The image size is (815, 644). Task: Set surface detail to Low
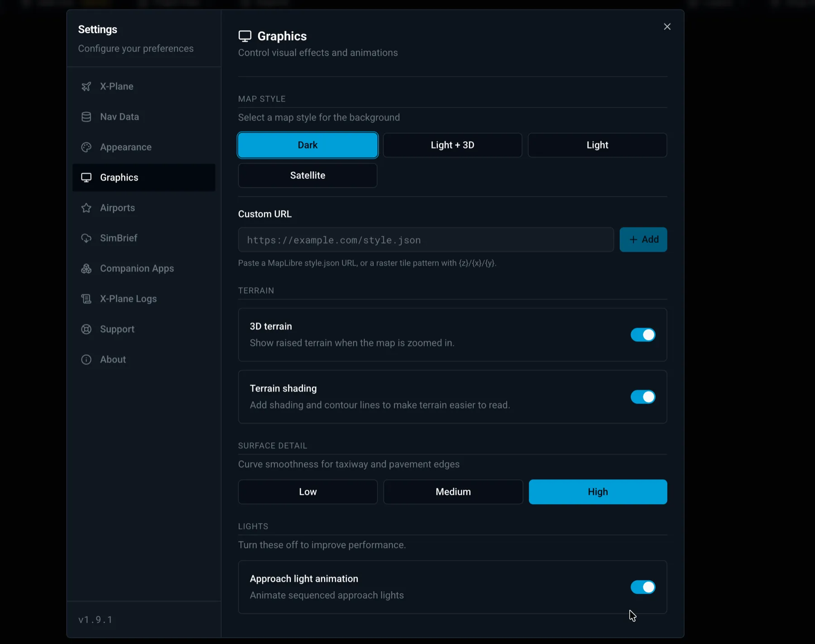(308, 492)
